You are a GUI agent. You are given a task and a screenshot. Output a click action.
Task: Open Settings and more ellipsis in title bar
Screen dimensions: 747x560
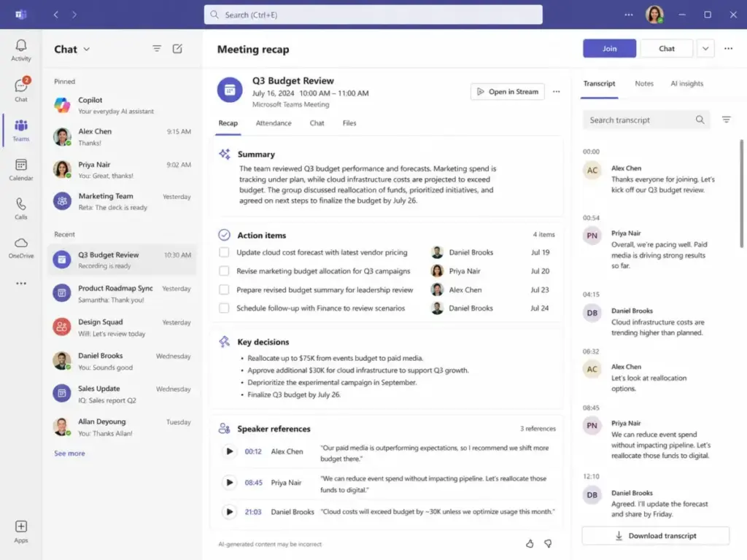point(629,15)
